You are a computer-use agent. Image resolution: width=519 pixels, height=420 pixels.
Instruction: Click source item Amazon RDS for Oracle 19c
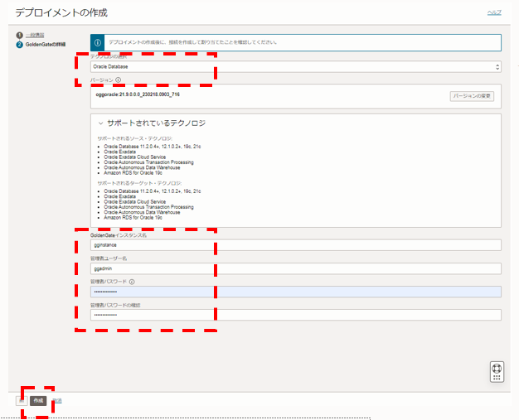[133, 173]
